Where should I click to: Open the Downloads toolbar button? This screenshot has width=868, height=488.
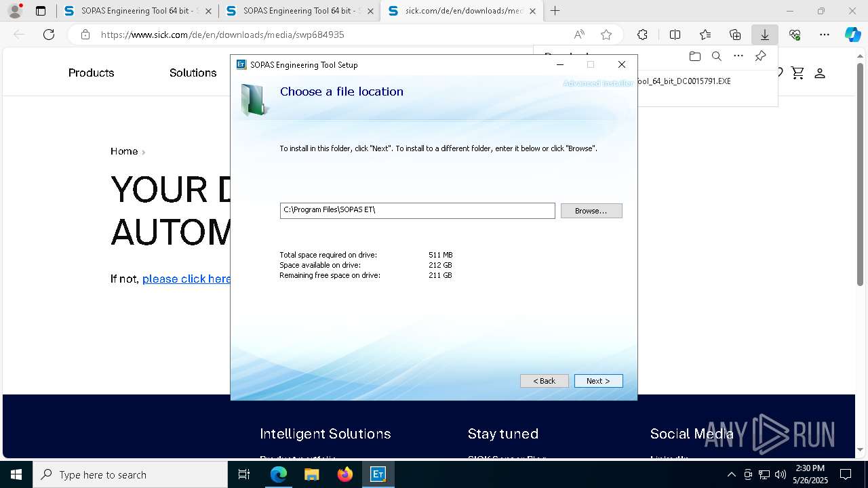point(764,35)
